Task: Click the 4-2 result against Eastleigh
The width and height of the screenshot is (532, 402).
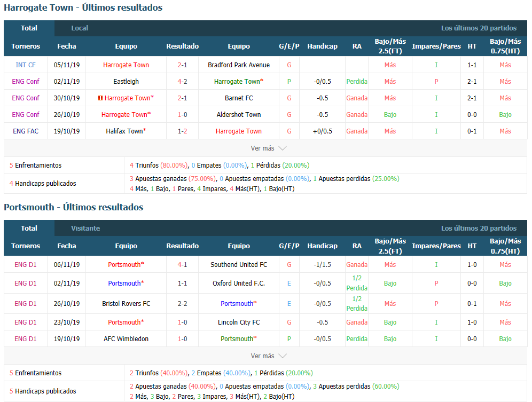Action: pyautogui.click(x=182, y=82)
